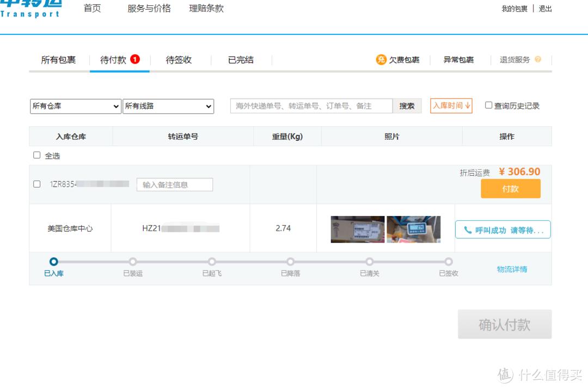The width and height of the screenshot is (588, 389).
Task: Click the orange 付款 payment button
Action: (x=511, y=188)
